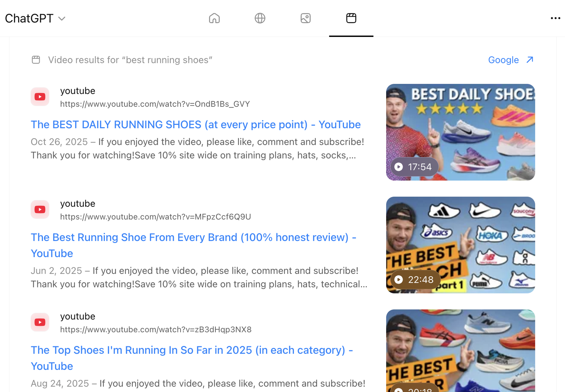Screen dimensions: 565x392
Task: Open 'The BEST DAILY RUNNING SHOES' video link
Action: (196, 125)
